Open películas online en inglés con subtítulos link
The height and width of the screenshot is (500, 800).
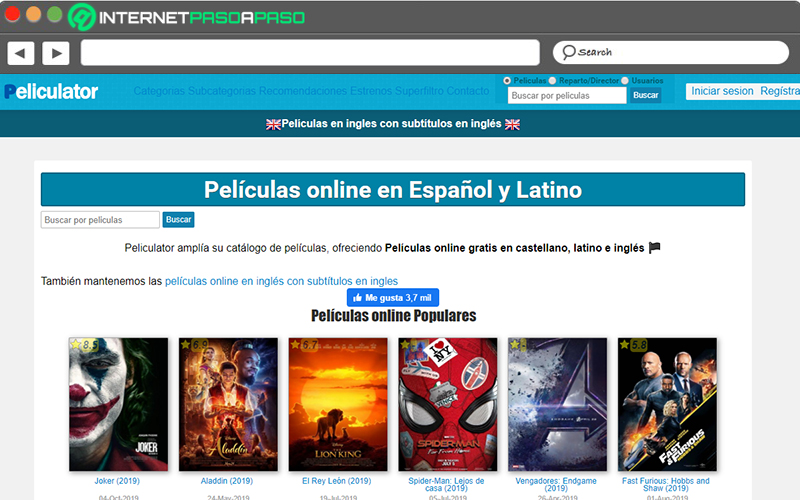click(281, 281)
